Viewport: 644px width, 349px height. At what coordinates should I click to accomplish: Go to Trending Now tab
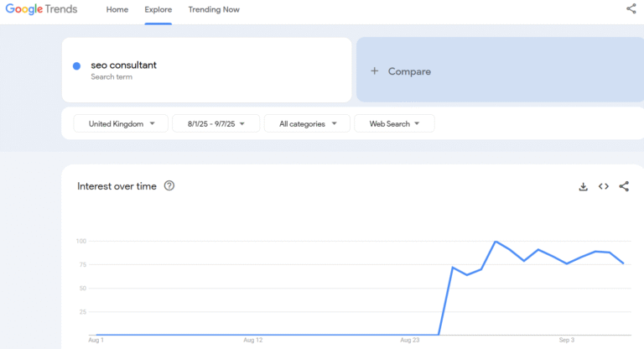214,9
